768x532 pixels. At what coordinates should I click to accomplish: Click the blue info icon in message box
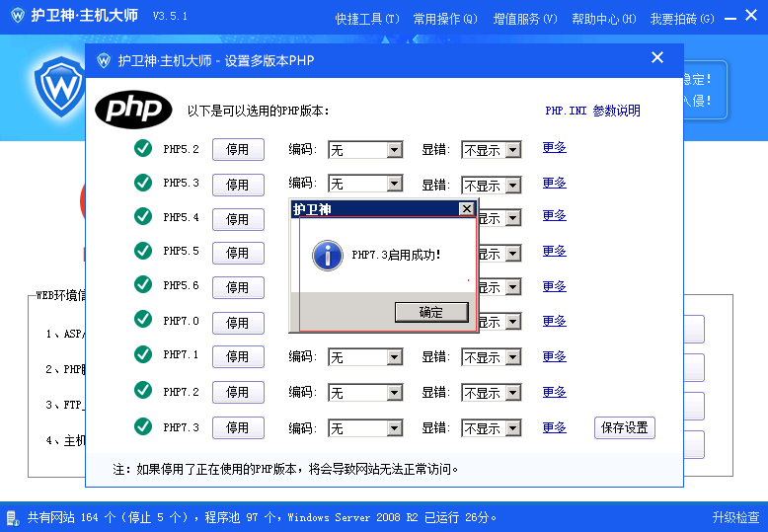tap(327, 255)
